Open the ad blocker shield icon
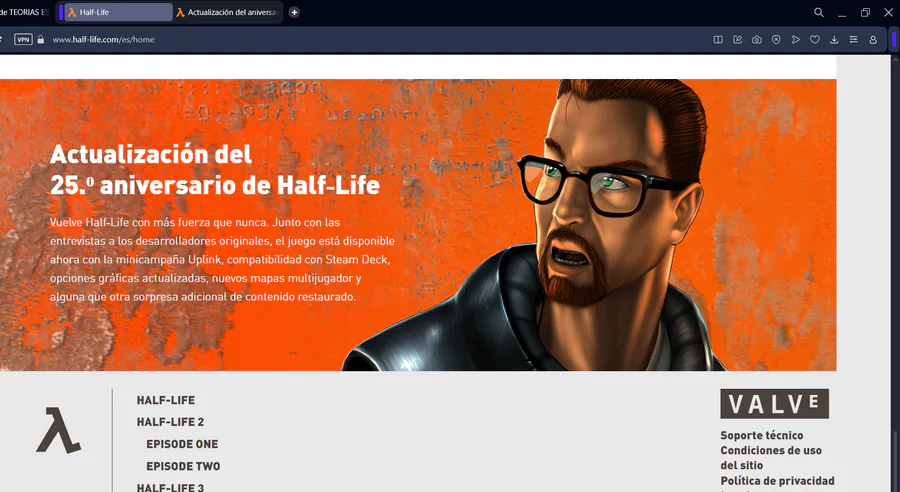The image size is (900, 492). 776,40
